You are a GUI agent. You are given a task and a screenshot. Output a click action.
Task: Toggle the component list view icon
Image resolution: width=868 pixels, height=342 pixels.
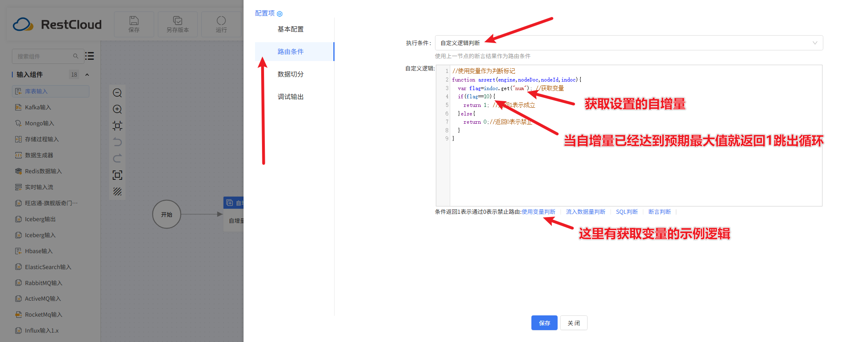(90, 56)
